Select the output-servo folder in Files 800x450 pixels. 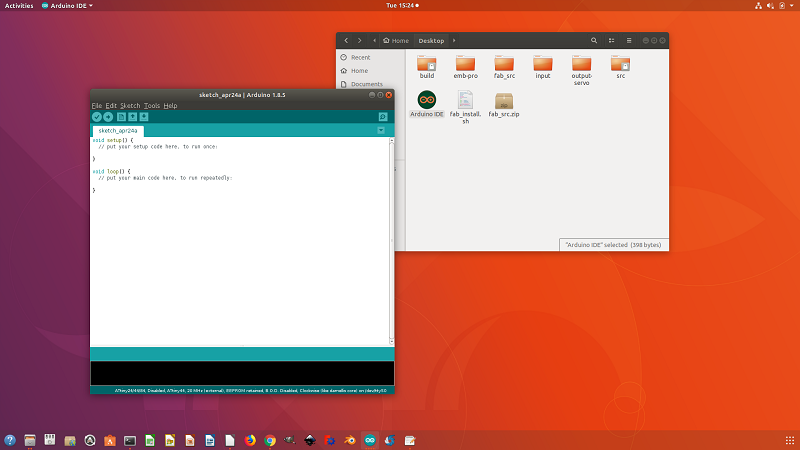[582, 70]
